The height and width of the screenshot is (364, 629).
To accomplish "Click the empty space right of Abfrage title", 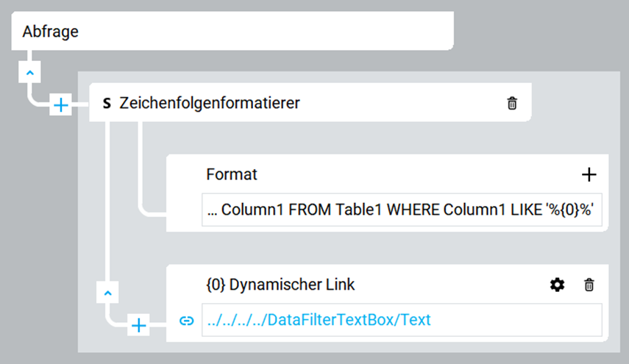I will [x=265, y=31].
